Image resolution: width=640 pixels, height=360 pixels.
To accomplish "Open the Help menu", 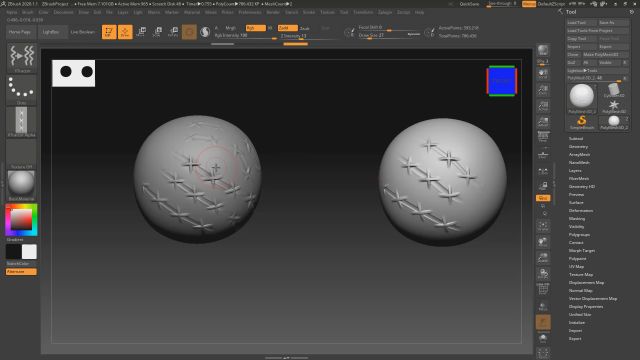I will point(419,12).
